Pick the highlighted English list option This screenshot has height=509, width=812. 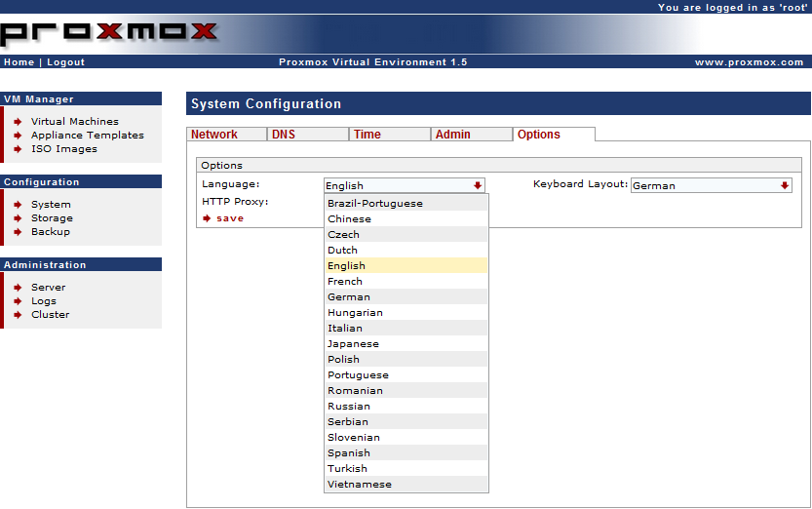[406, 265]
